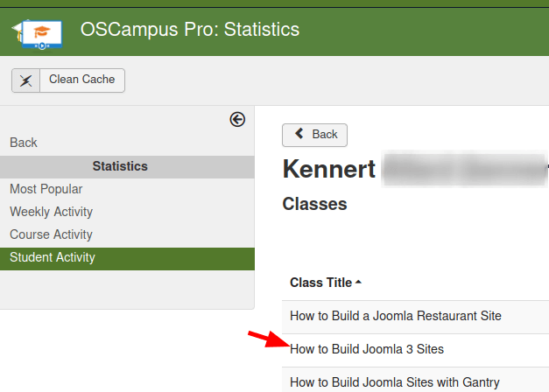Click the OSCampus Pro: Statistics title
The image size is (549, 392).
click(190, 29)
